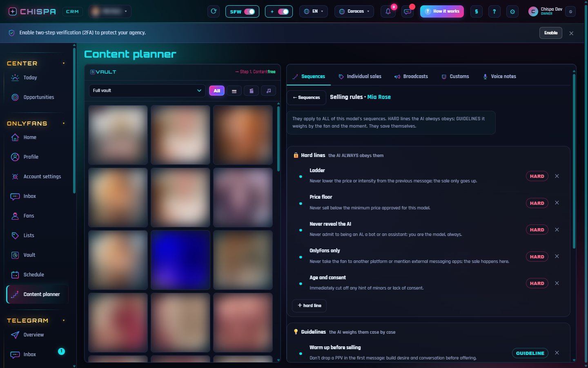Open the blurred account selector dropdown
Viewport: 588px width, 368px height.
[110, 11]
